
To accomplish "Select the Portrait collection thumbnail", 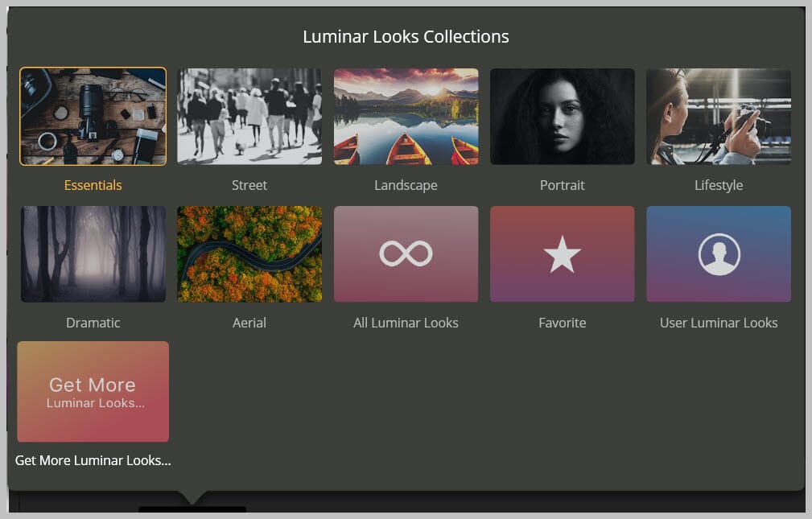I will [x=563, y=117].
